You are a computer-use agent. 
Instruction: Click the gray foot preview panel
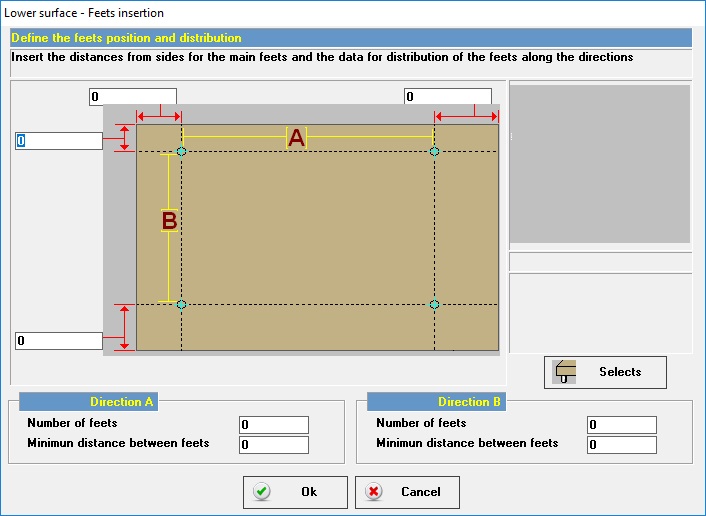coord(600,164)
